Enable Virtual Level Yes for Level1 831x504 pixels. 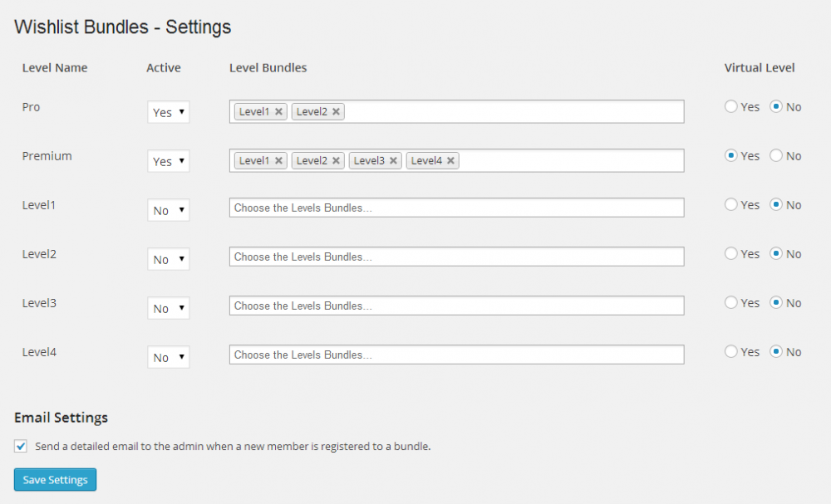coord(731,204)
